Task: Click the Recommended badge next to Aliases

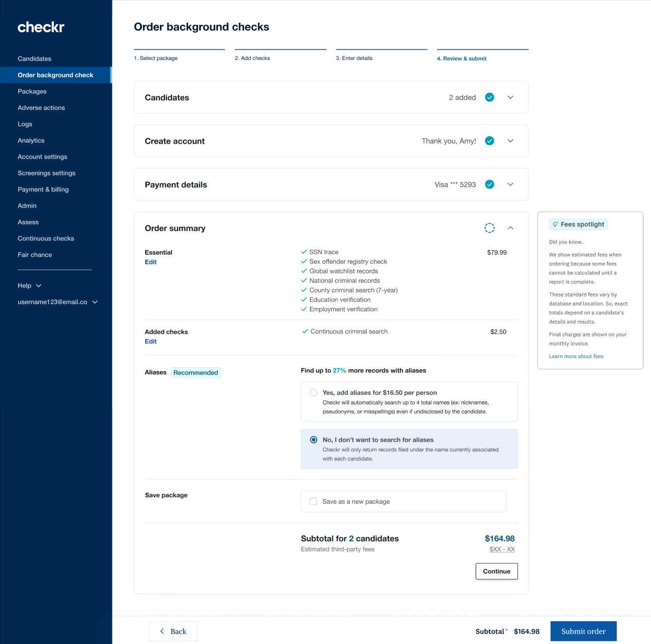Action: (196, 373)
